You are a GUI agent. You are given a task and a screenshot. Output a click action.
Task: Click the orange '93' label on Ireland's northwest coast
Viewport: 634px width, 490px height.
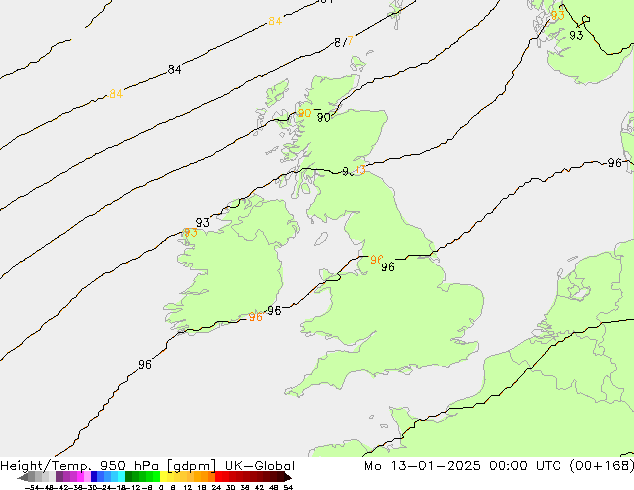click(190, 233)
